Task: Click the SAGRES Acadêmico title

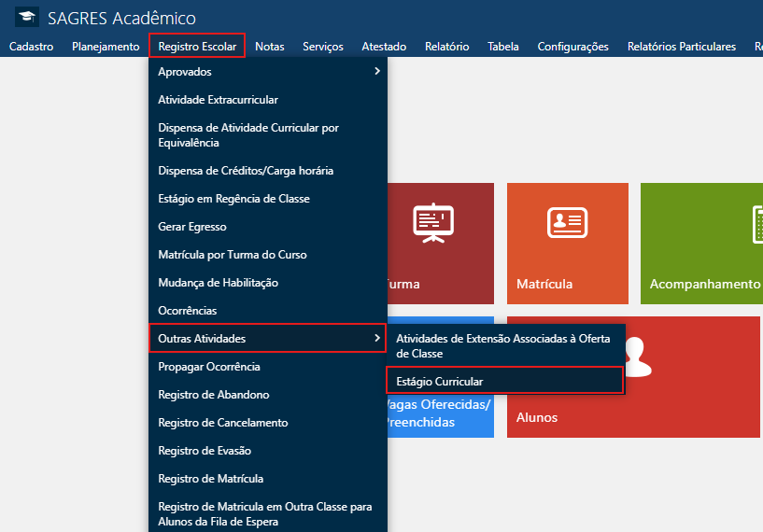Action: (x=121, y=18)
